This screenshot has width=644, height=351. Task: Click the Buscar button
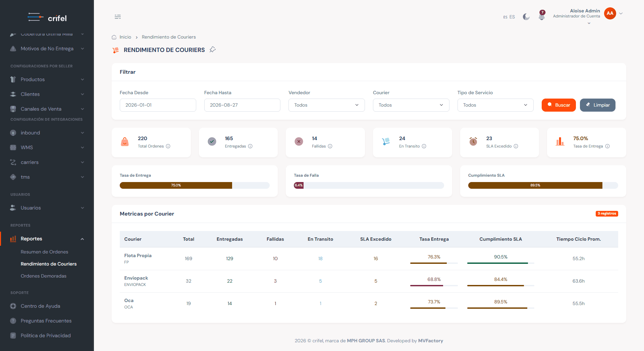click(558, 105)
